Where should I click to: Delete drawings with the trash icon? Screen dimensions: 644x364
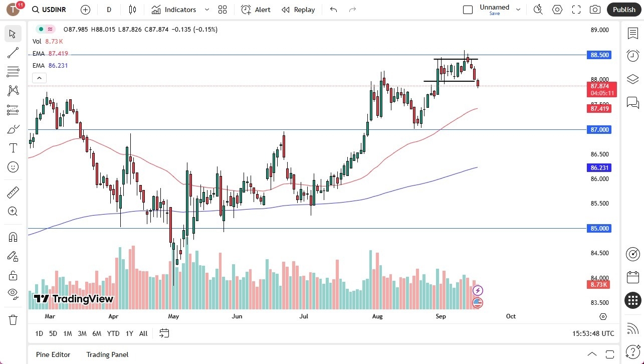(13, 319)
